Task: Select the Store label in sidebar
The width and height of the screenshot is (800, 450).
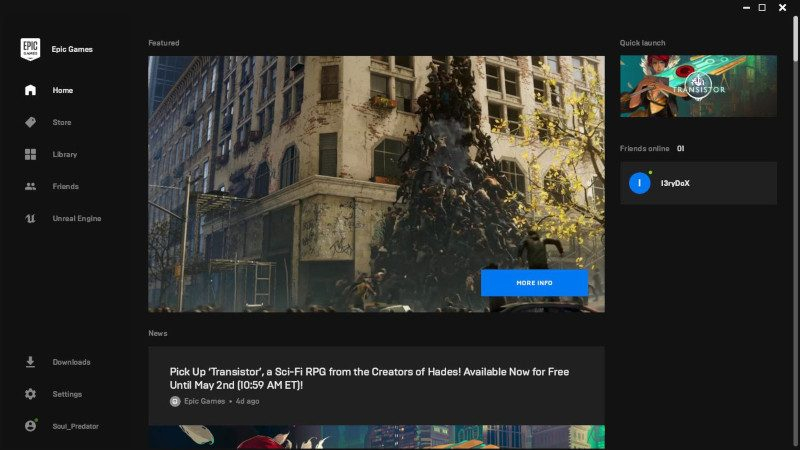Action: (62, 122)
